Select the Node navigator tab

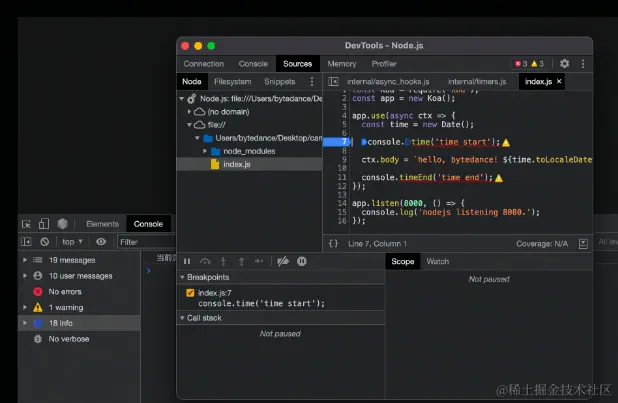click(x=192, y=82)
